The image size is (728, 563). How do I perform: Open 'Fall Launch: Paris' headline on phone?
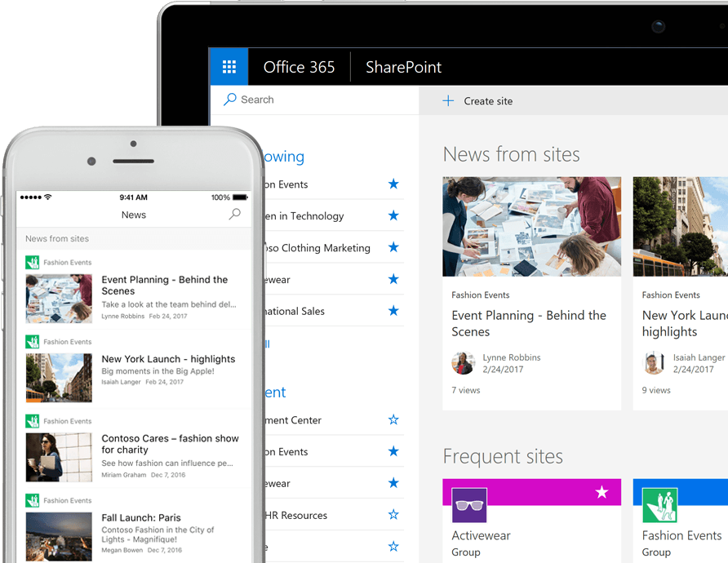(141, 517)
